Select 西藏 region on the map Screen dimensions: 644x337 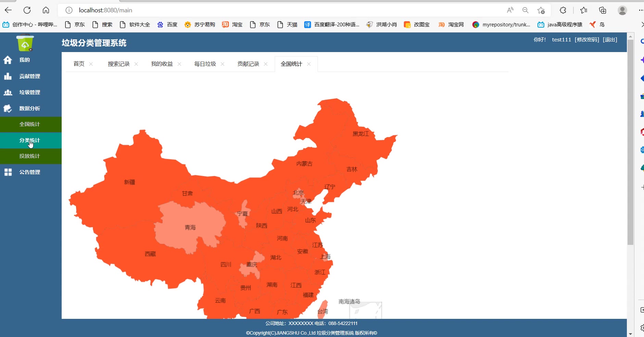[x=150, y=254]
